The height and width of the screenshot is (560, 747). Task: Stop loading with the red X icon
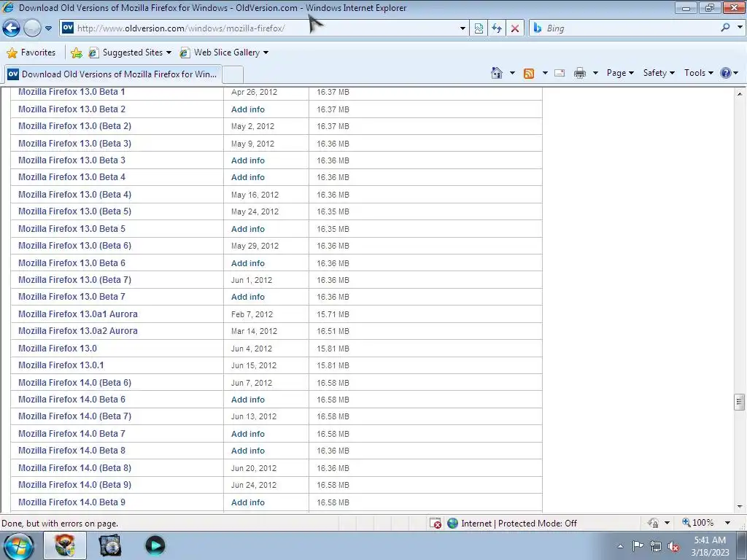point(515,28)
